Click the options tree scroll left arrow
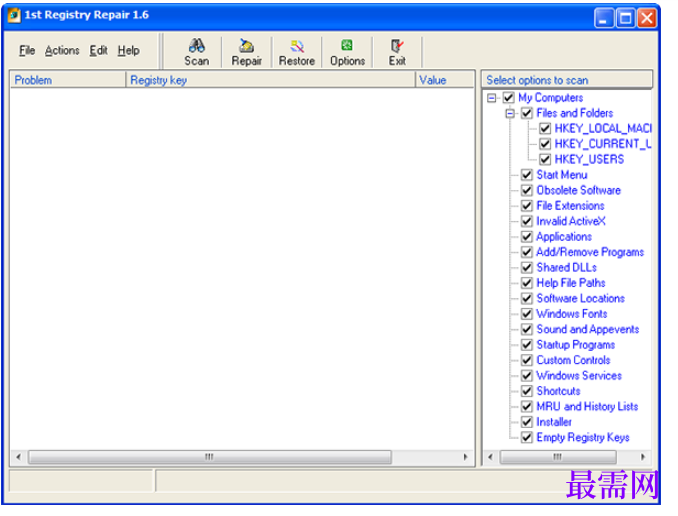This screenshot has width=678, height=516. tap(490, 457)
